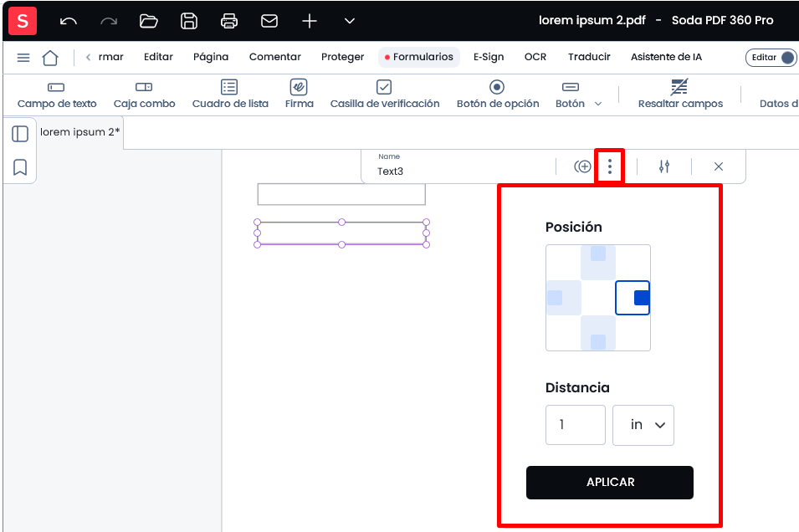Open the Traducir tab
This screenshot has height=532, width=799.
[x=589, y=57]
